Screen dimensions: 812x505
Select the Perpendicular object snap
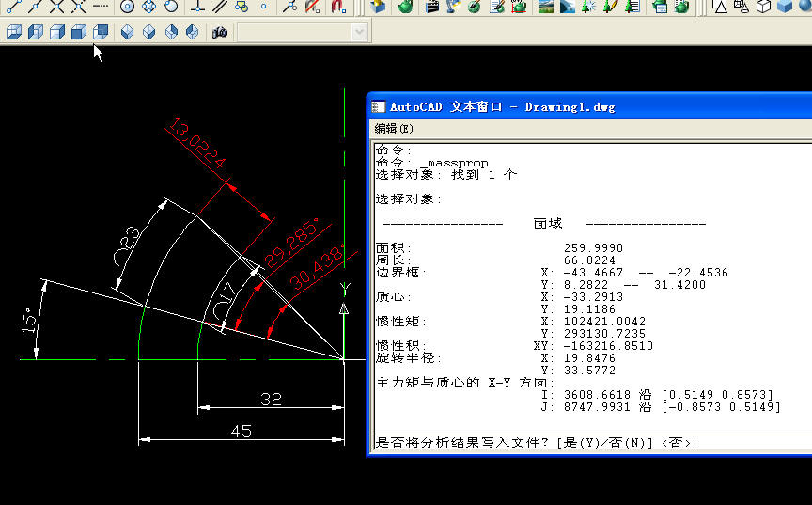197,7
